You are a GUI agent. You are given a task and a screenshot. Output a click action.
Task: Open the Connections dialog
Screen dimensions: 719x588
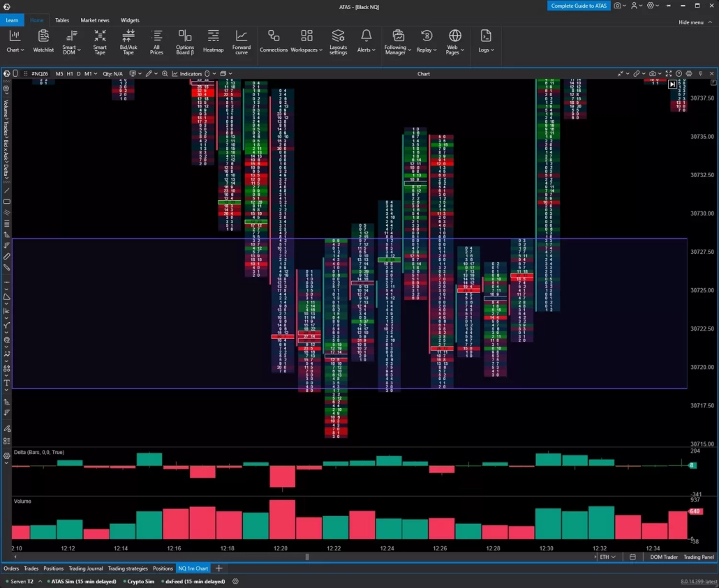pyautogui.click(x=274, y=41)
